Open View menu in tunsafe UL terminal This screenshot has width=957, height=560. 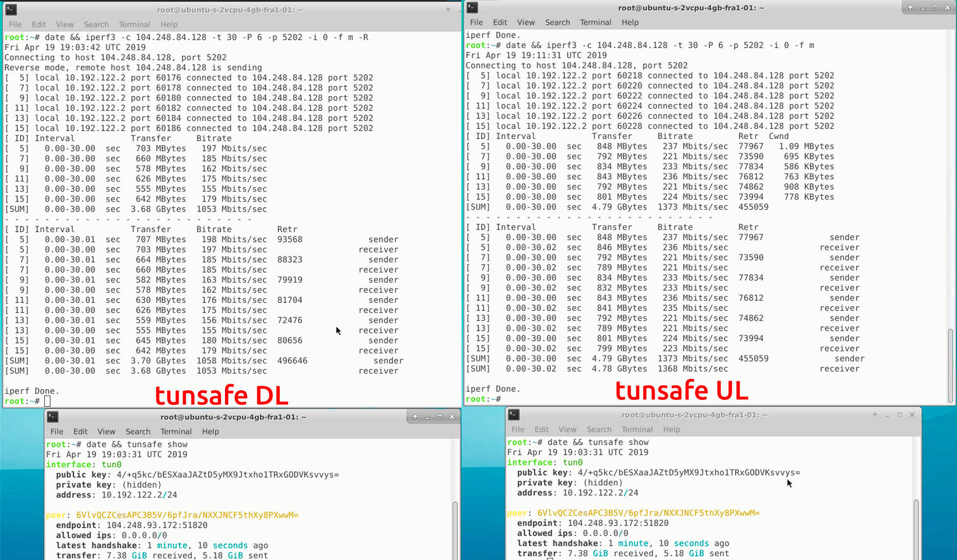point(526,22)
